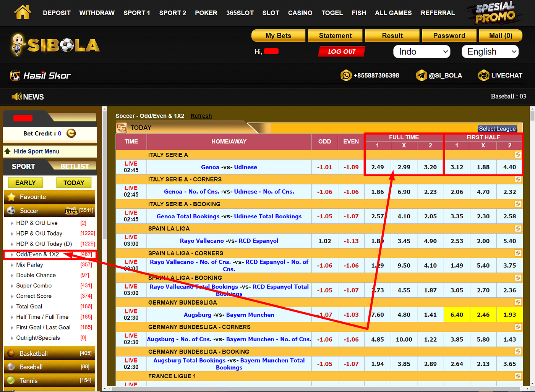Open the Mail (0) inbox
Viewport: 535px width, 392px height.
(501, 35)
